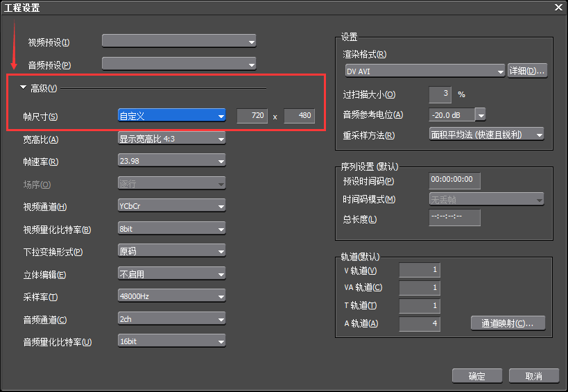Click the 预设时间码 timecode field

pyautogui.click(x=454, y=180)
